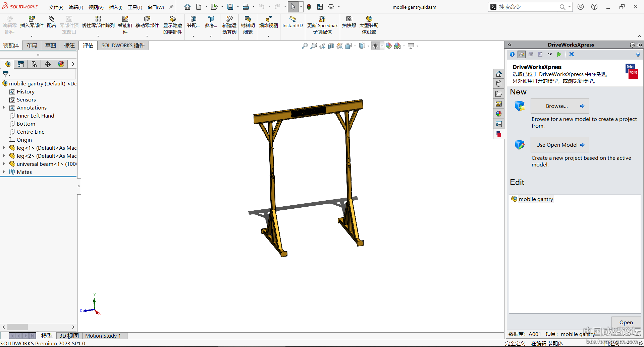Toggle the hide/show items eye button
Image resolution: width=644 pixels, height=347 pixels.
pos(375,46)
